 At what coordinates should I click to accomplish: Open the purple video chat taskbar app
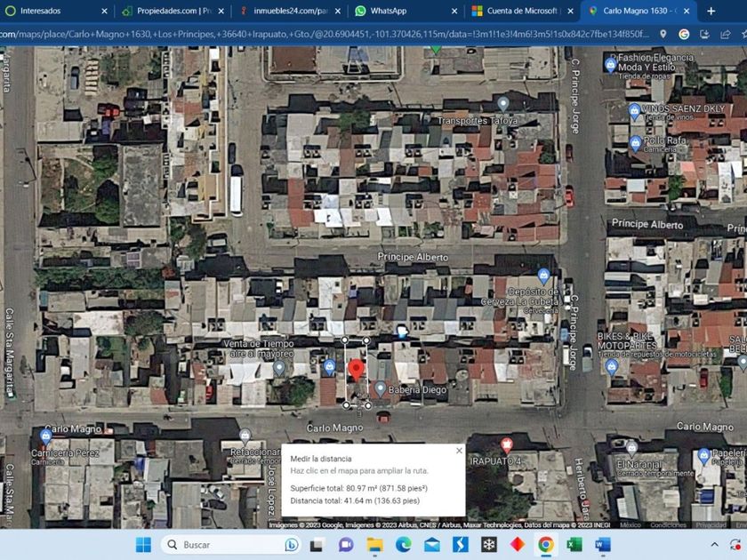coord(346,544)
